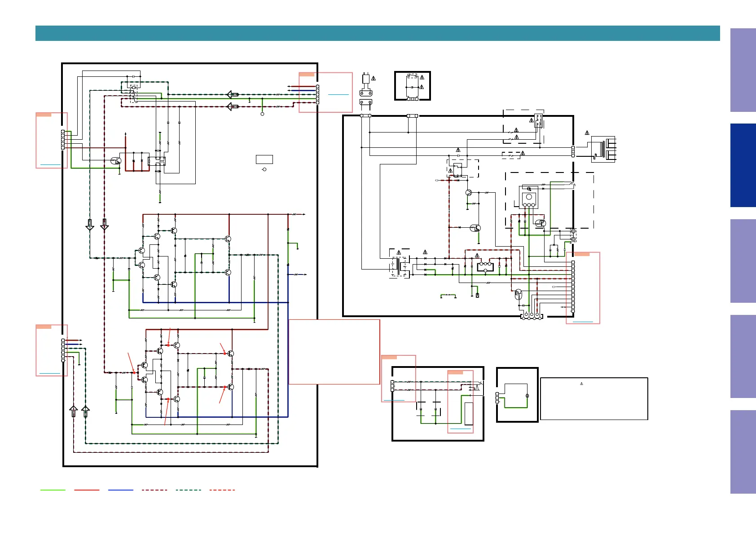Click hollow down arrow on green dashed line

click(90, 225)
